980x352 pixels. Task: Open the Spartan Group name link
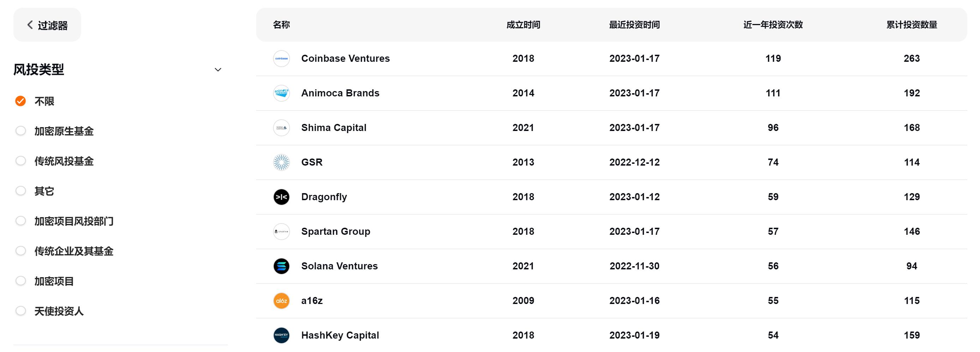(x=335, y=231)
